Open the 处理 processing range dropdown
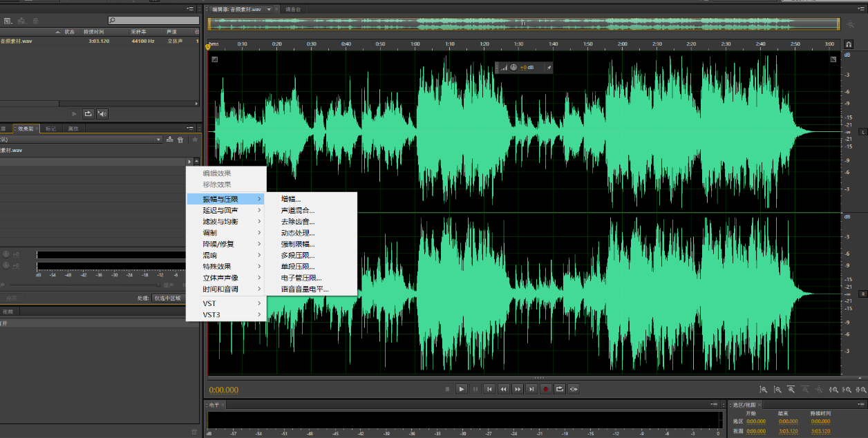 click(169, 298)
